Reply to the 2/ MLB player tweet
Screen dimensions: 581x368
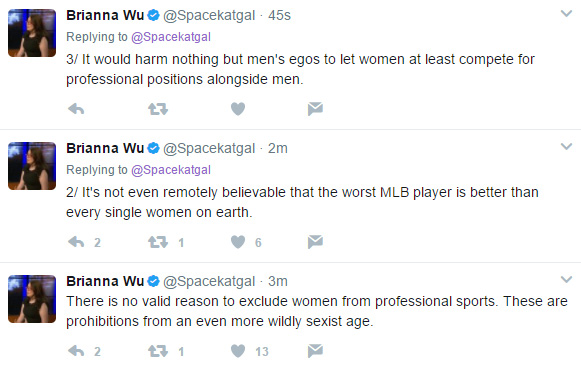click(x=76, y=242)
